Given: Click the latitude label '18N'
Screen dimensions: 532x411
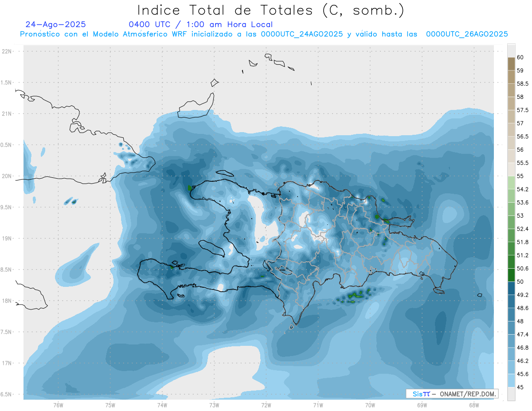Looking at the screenshot, I should pos(7,301).
